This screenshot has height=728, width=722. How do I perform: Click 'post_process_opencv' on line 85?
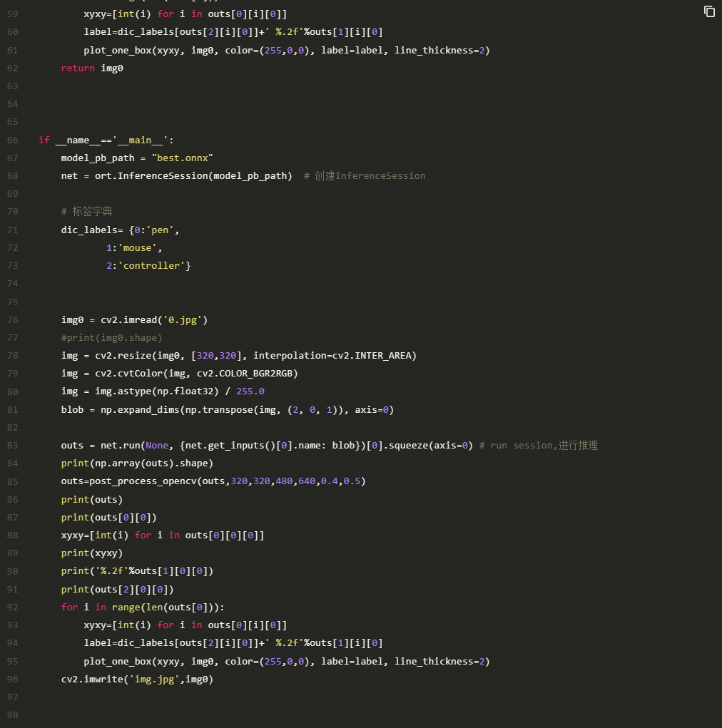point(143,481)
